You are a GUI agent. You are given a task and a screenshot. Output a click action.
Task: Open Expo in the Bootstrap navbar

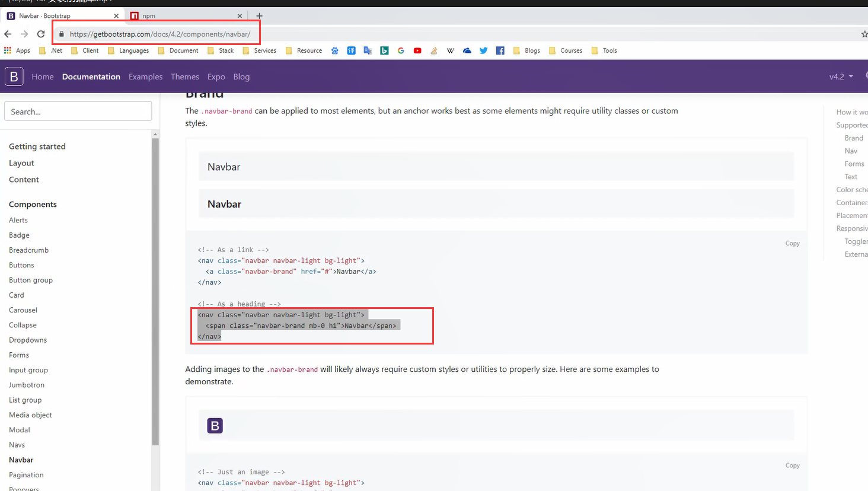pos(216,76)
